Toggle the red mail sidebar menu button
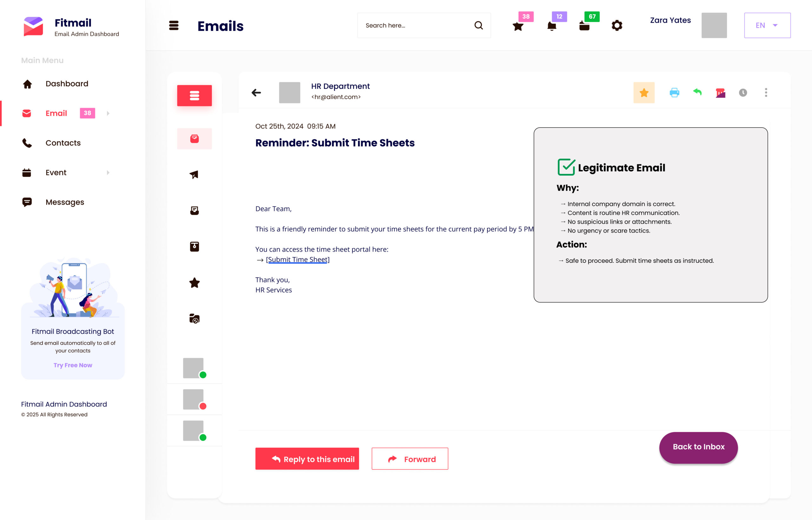This screenshot has width=812, height=520. tap(194, 95)
